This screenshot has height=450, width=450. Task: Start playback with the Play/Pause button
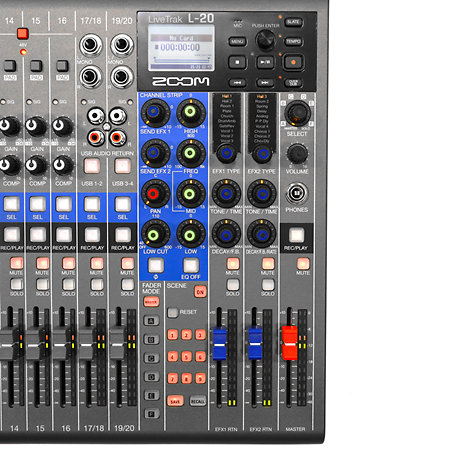pos(265,62)
